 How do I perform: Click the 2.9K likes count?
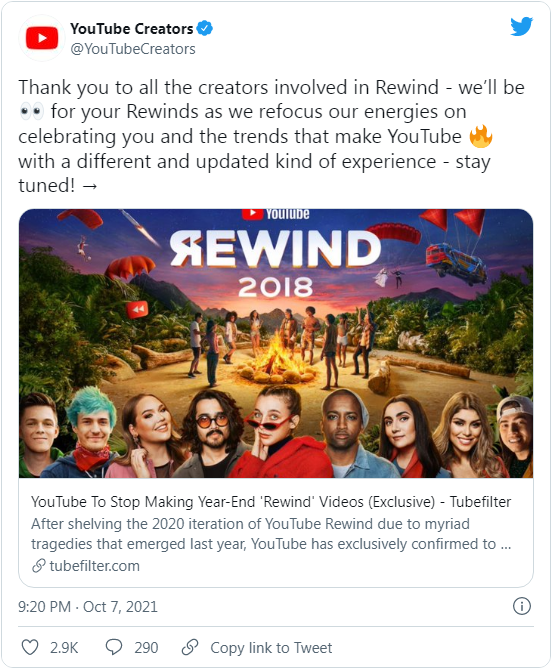[x=64, y=648]
